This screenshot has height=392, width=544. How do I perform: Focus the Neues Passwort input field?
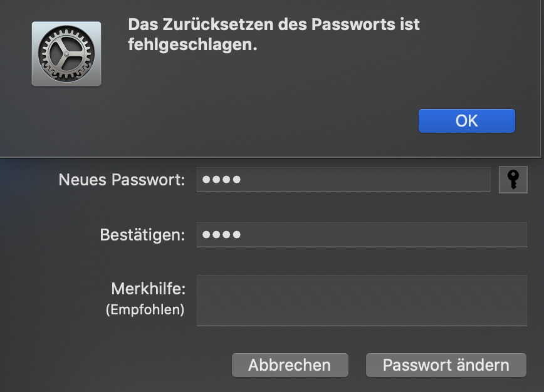click(343, 180)
